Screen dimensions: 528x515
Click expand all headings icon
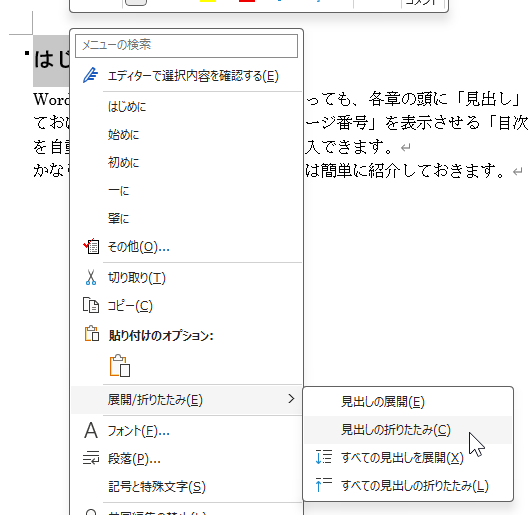click(324, 457)
